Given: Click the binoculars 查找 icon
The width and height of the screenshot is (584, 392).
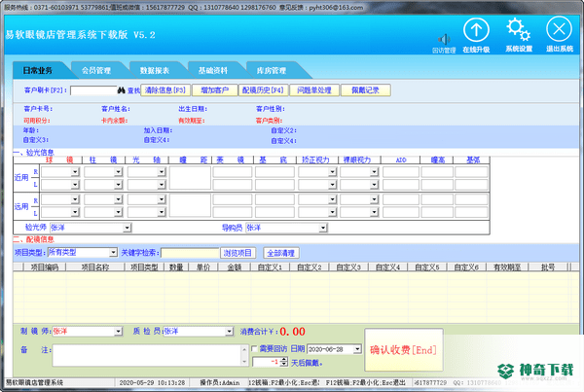Looking at the screenshot, I should 121,90.
